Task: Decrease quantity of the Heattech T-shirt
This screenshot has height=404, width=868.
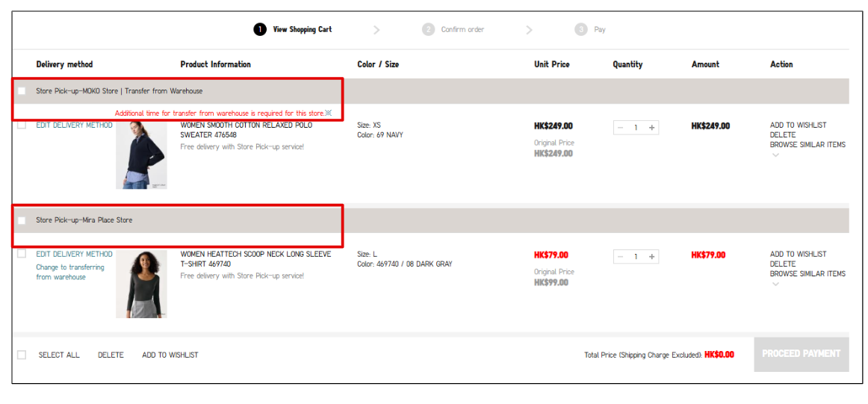Action: pyautogui.click(x=620, y=257)
